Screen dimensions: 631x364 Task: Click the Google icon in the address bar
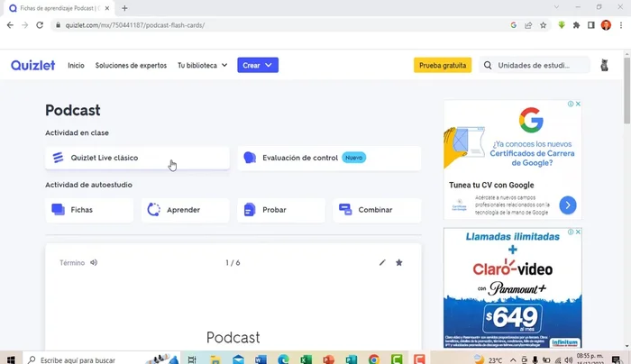pyautogui.click(x=514, y=25)
